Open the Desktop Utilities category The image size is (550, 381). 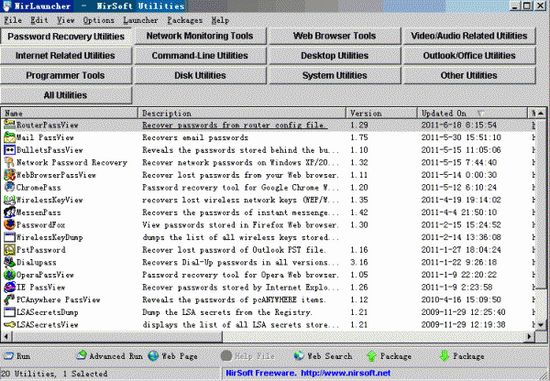pyautogui.click(x=334, y=56)
